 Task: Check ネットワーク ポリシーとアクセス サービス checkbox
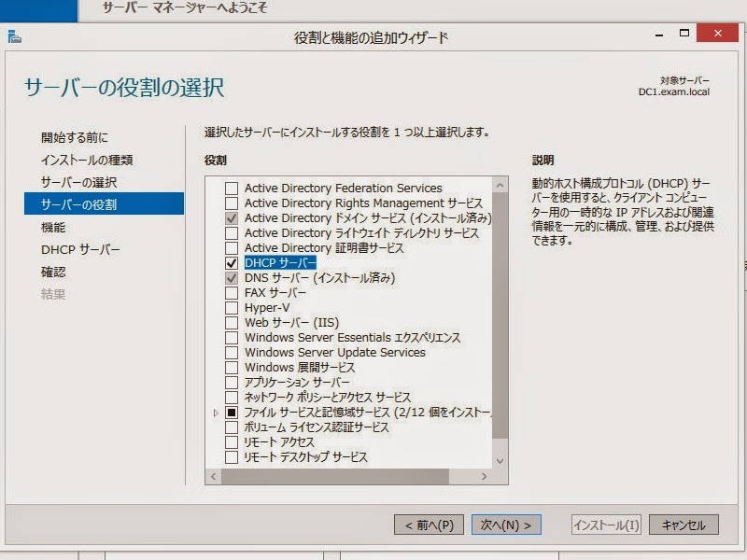tap(232, 398)
